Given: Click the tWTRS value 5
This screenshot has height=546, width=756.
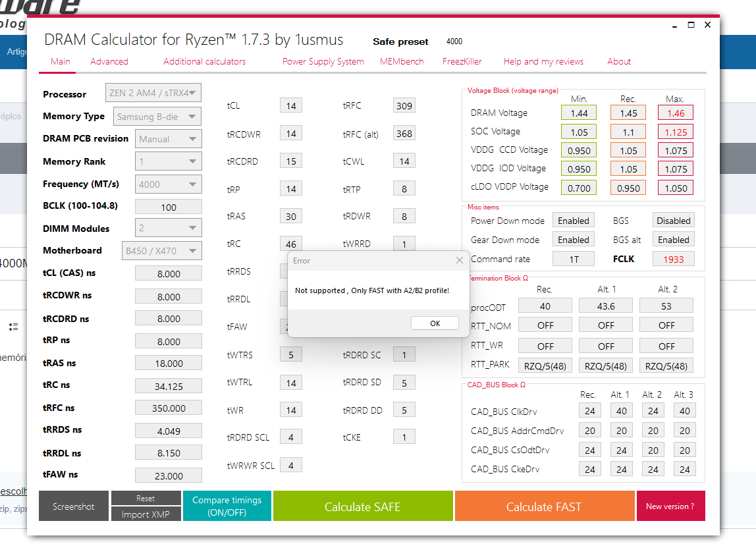Looking at the screenshot, I should pyautogui.click(x=291, y=355).
